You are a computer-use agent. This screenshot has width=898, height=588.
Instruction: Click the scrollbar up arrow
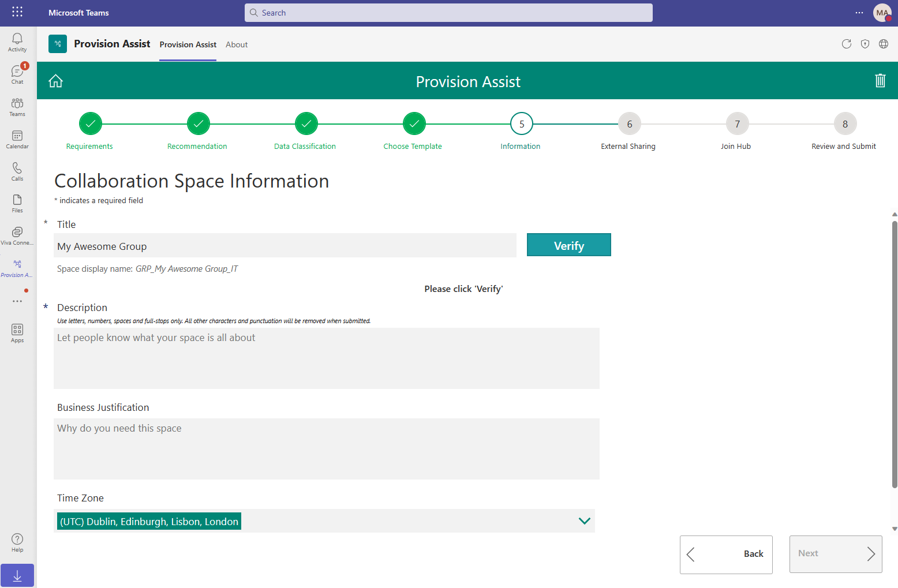(895, 215)
